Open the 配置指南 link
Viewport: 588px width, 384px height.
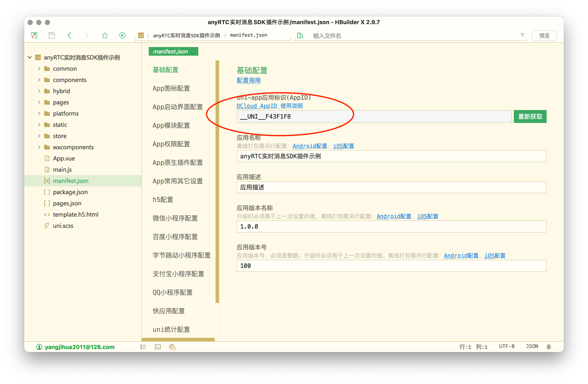[x=249, y=81]
